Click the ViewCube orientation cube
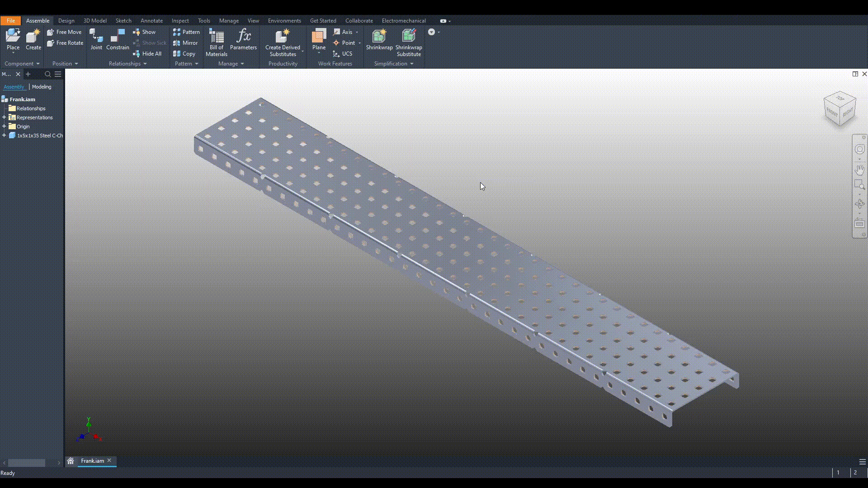Image resolution: width=868 pixels, height=488 pixels. coord(840,109)
